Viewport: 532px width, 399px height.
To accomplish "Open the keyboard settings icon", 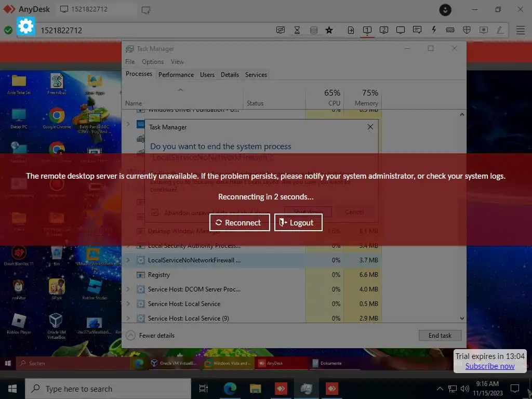I will point(450,30).
